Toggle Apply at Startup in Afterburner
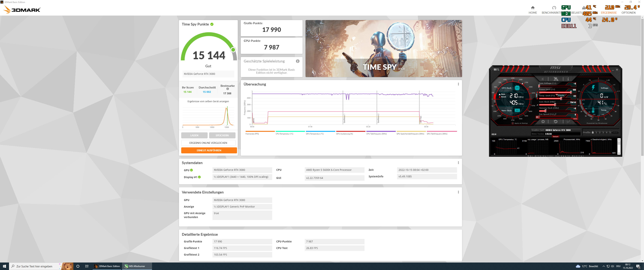 click(513, 123)
